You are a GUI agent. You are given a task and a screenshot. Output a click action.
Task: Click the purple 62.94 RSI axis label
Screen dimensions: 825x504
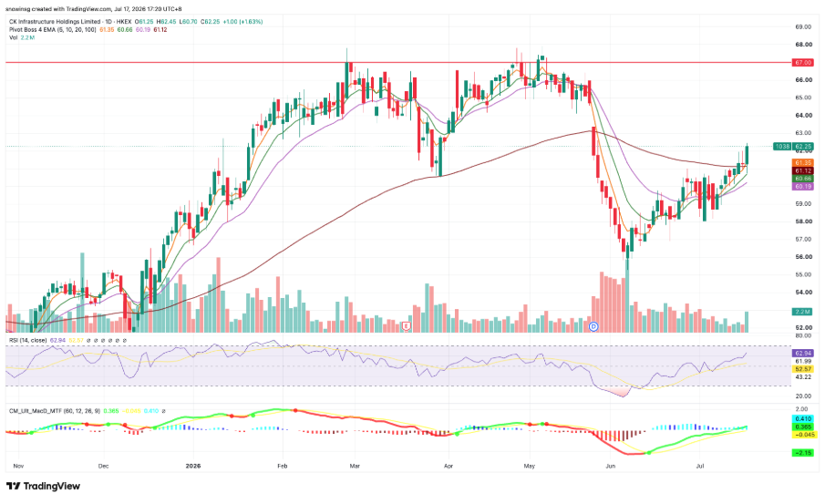(x=802, y=353)
